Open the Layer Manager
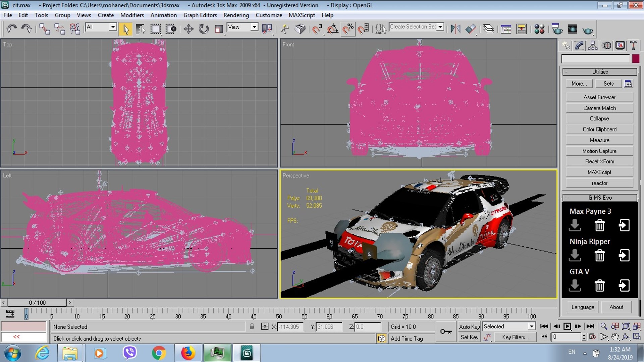 pos(489,29)
